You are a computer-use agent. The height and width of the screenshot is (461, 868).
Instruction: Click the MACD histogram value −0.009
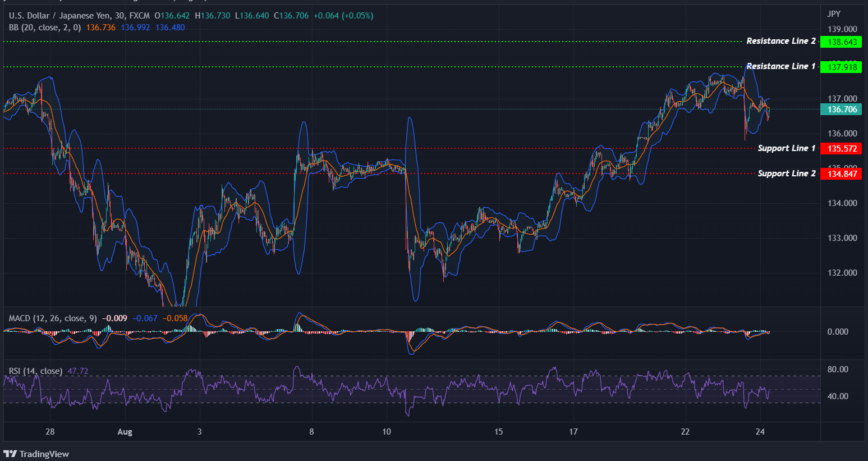point(116,318)
